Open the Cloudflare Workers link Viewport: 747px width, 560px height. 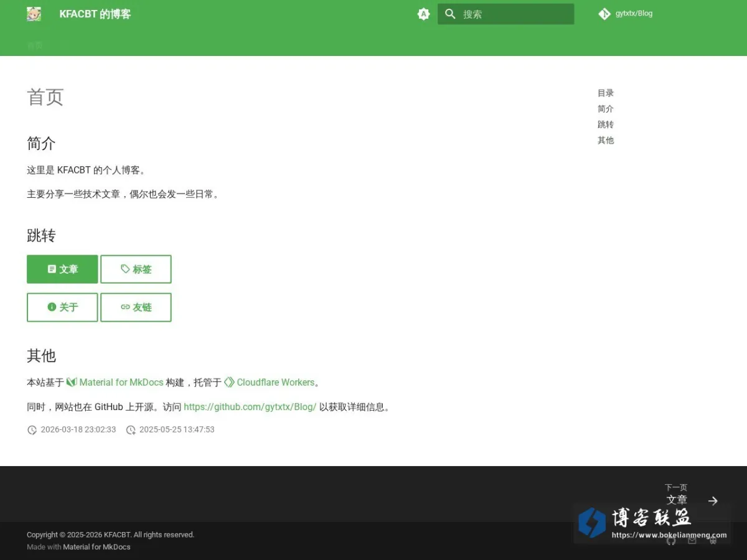click(x=276, y=382)
